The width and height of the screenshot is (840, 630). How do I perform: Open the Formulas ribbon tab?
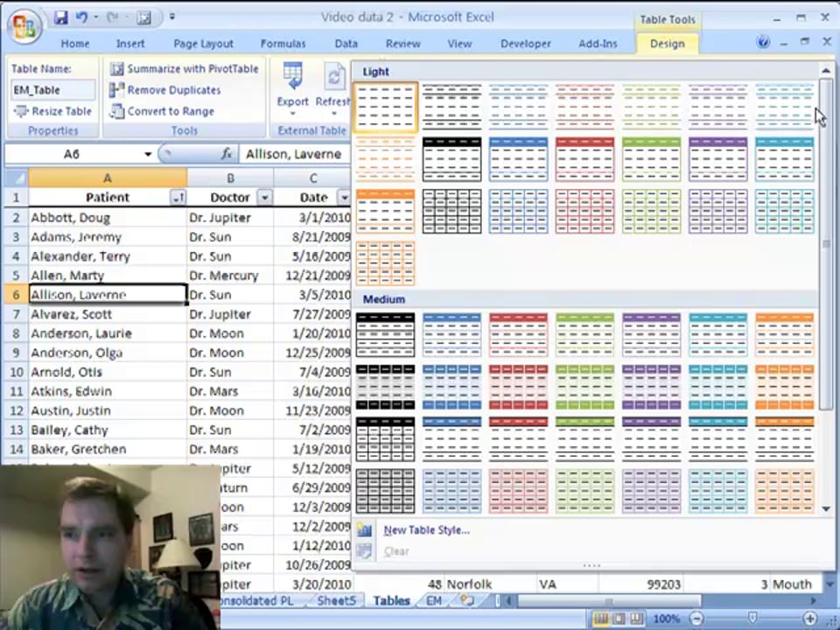[x=283, y=44]
